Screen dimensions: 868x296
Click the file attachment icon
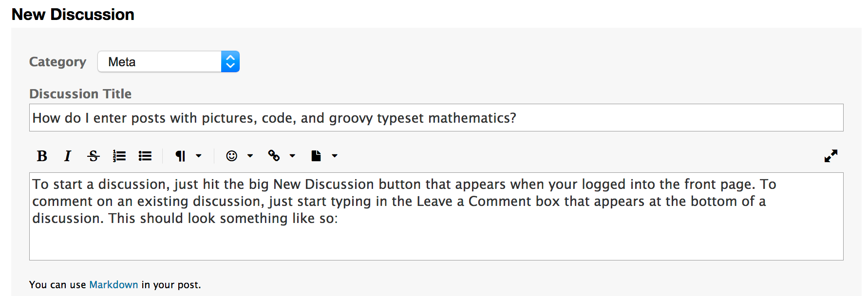pos(316,156)
